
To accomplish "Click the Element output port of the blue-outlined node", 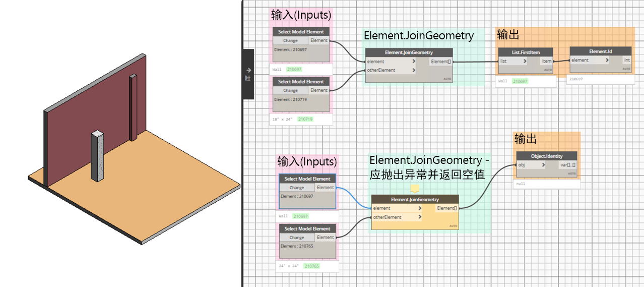I will click(x=325, y=188).
